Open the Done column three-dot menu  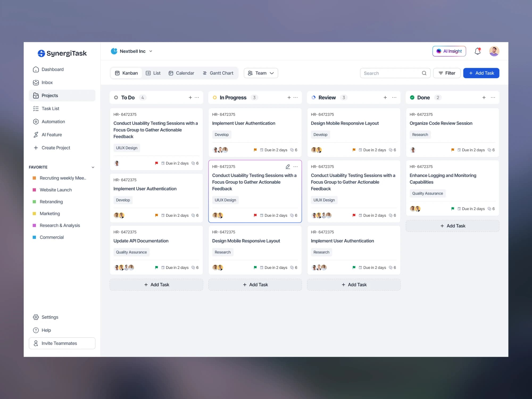493,98
